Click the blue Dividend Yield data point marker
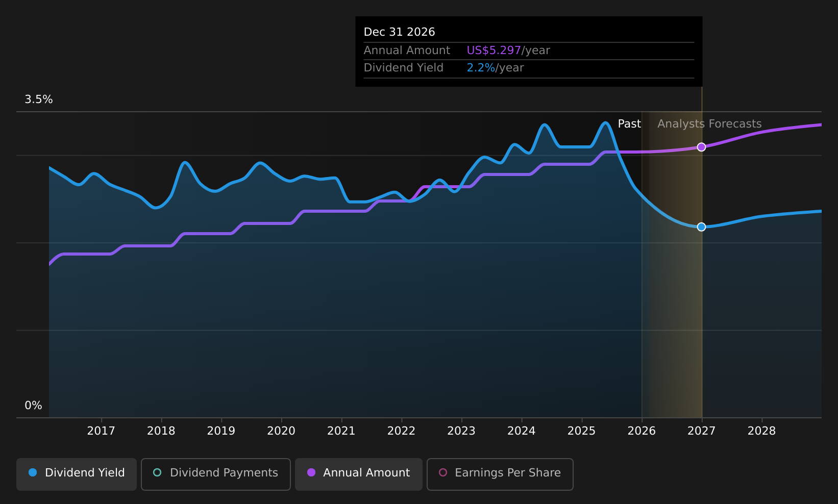Viewport: 838px width, 504px height. coord(701,226)
